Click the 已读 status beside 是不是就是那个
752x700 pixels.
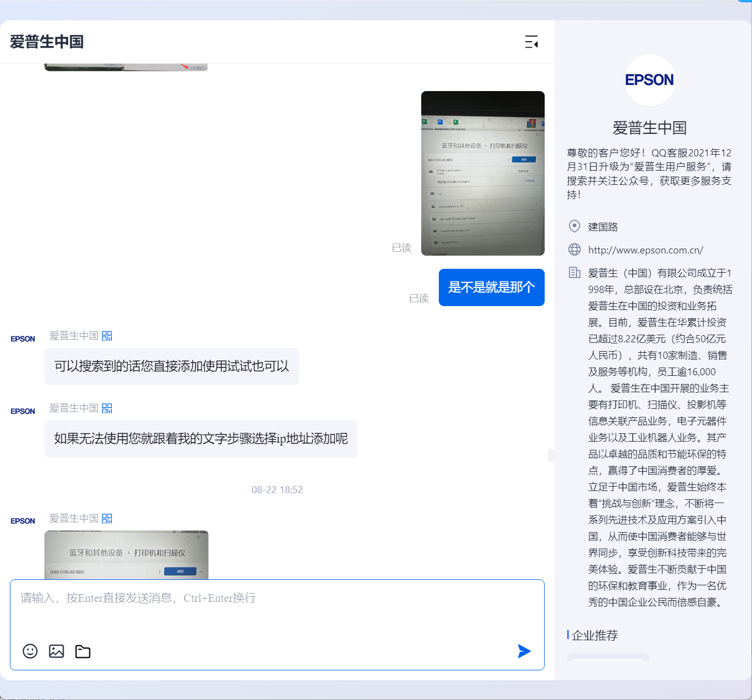point(419,298)
